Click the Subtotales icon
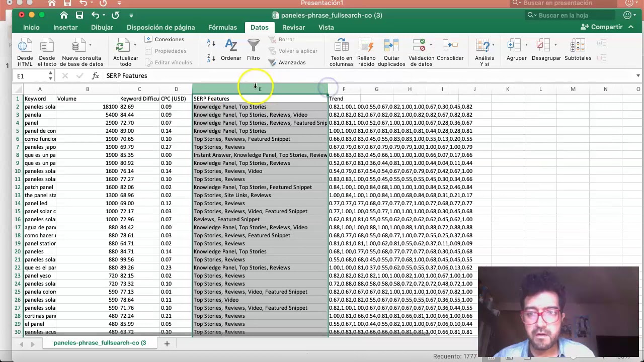Image resolution: width=644 pixels, height=362 pixels. tap(578, 46)
